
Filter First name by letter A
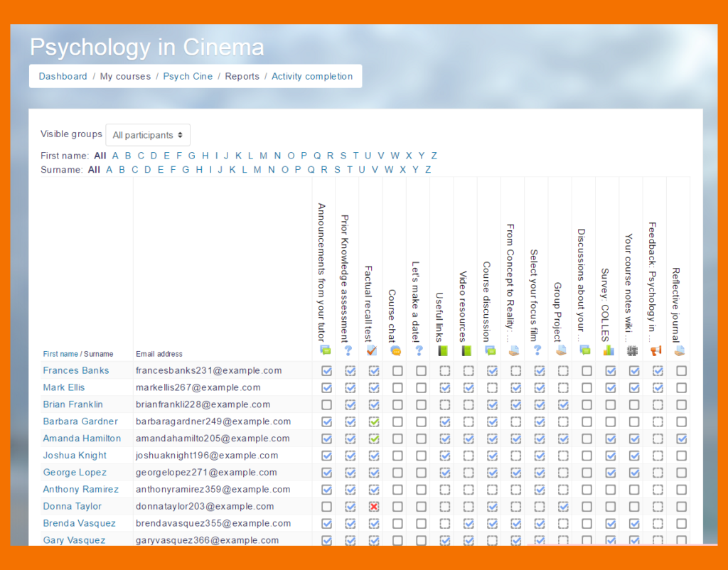pyautogui.click(x=115, y=156)
